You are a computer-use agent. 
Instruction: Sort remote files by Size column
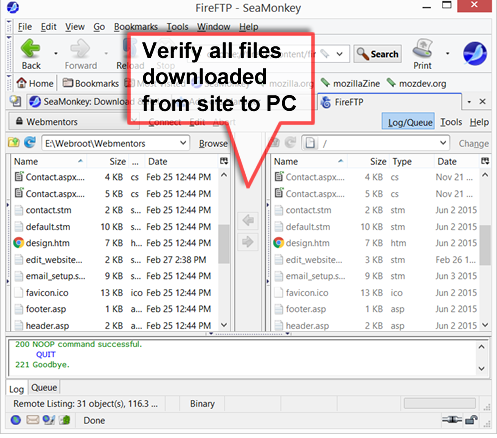[369, 161]
